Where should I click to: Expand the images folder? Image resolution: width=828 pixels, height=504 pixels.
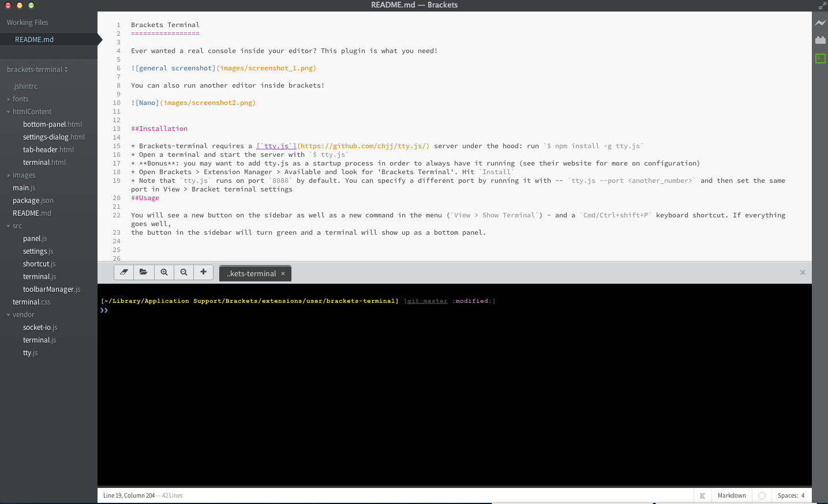[9, 175]
